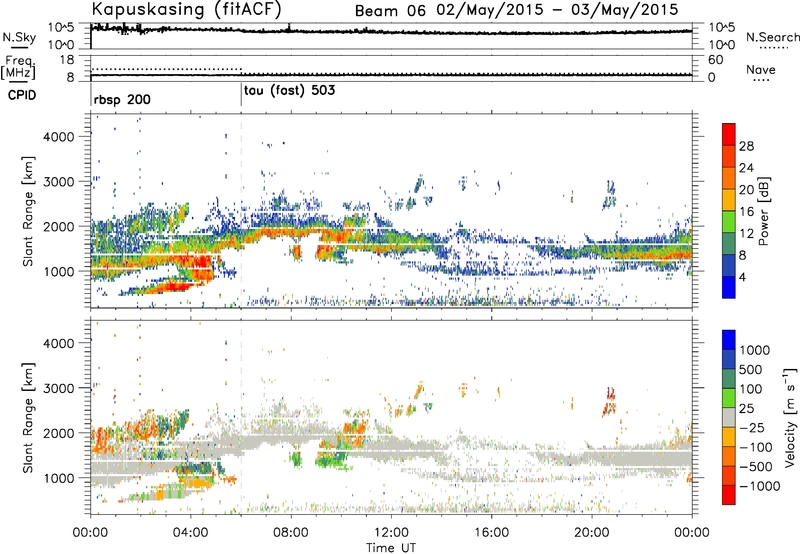
Task: Click the '08:00' time axis tick label
Action: [x=291, y=533]
